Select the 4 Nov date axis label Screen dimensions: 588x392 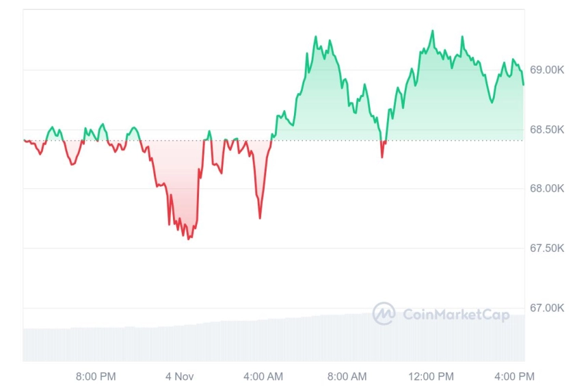click(180, 376)
